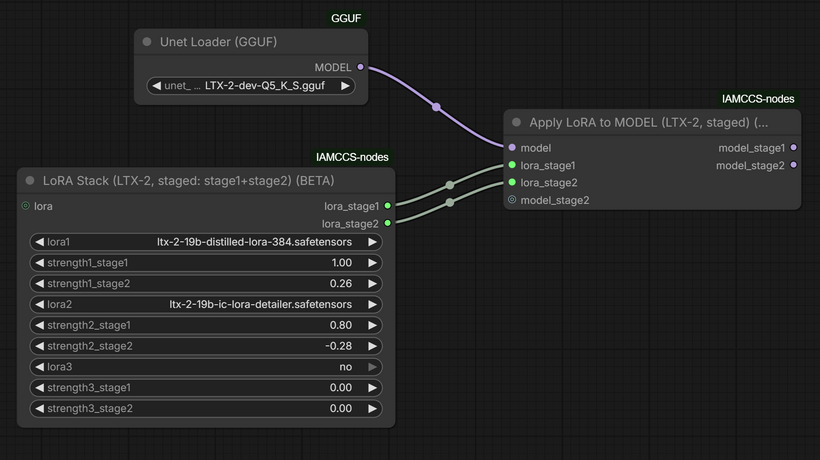Decrease strength1_stage2 with left arrow
Screen dimensions: 820x460
39,284
